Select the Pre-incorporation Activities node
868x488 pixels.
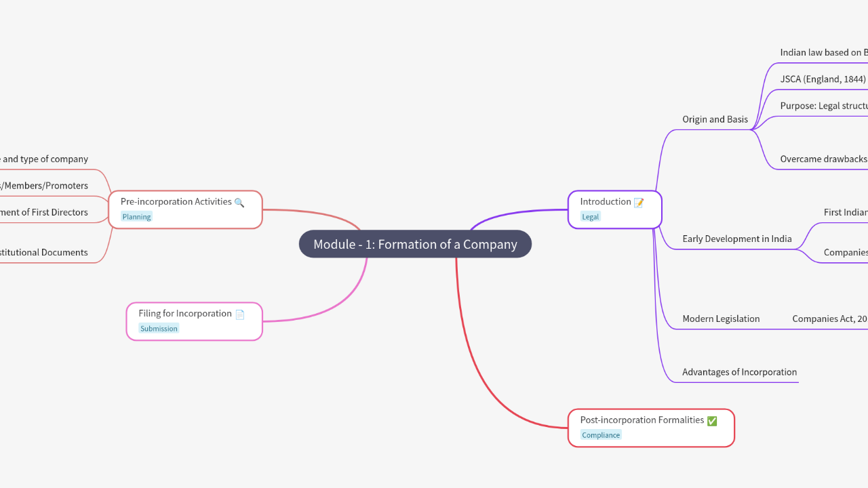[x=176, y=202]
